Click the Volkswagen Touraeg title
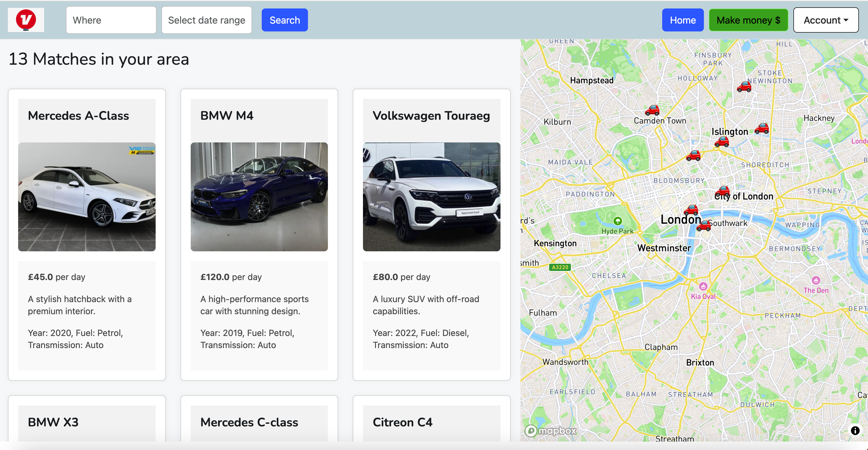Image resolution: width=868 pixels, height=450 pixels. click(431, 116)
